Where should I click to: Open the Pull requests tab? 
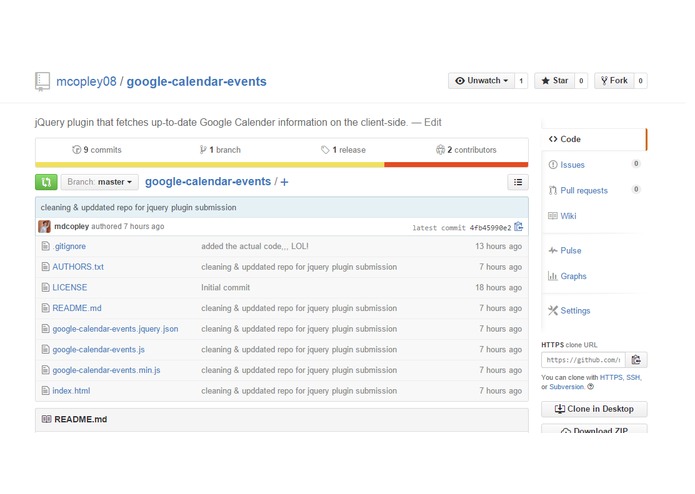coord(594,191)
